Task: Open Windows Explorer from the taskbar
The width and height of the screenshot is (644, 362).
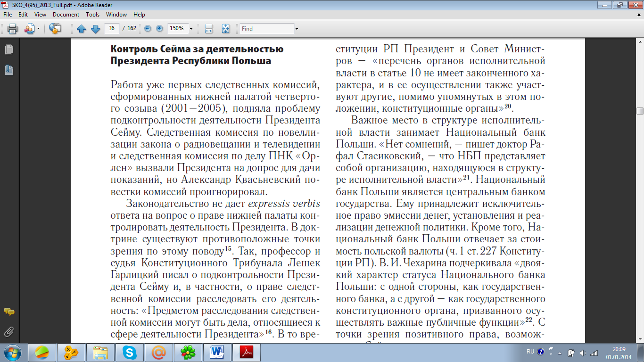Action: (x=100, y=353)
